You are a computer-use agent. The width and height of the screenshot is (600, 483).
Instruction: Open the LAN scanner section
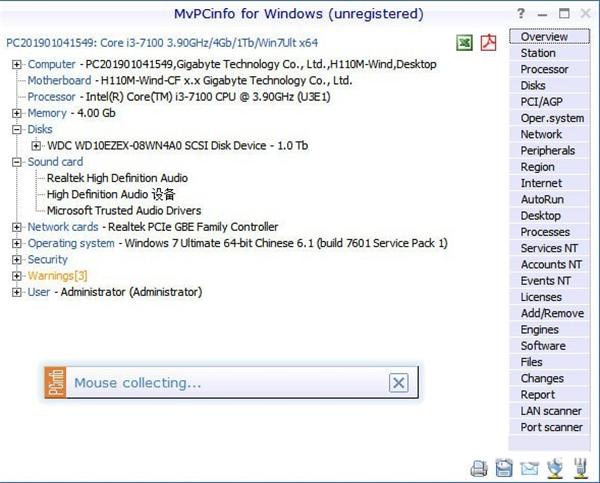tap(549, 411)
